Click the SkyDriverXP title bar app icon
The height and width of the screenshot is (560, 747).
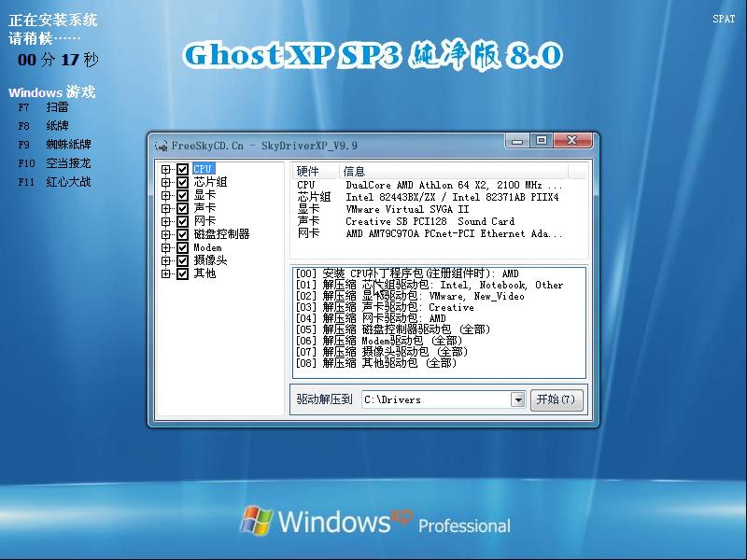[x=162, y=146]
